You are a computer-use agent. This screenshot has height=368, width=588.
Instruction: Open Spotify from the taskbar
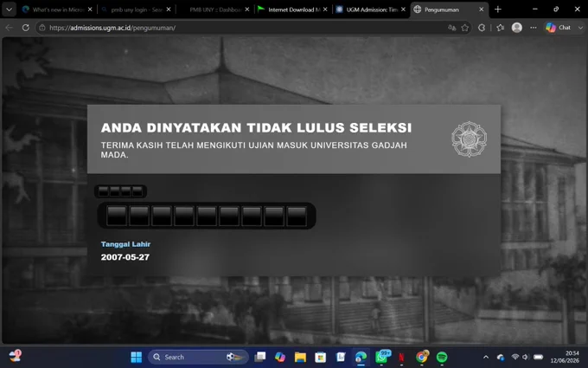coord(442,357)
